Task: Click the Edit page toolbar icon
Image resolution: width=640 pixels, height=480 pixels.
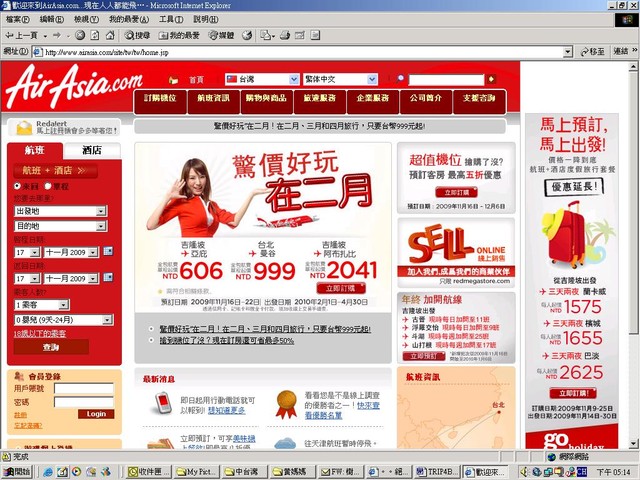Action: click(x=300, y=36)
